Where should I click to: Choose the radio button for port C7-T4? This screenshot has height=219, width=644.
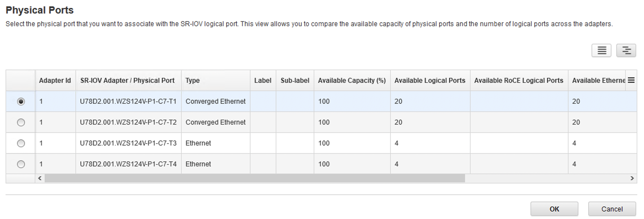pyautogui.click(x=21, y=164)
